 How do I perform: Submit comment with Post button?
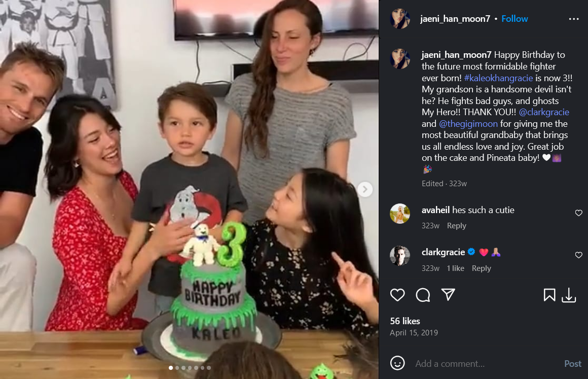573,364
